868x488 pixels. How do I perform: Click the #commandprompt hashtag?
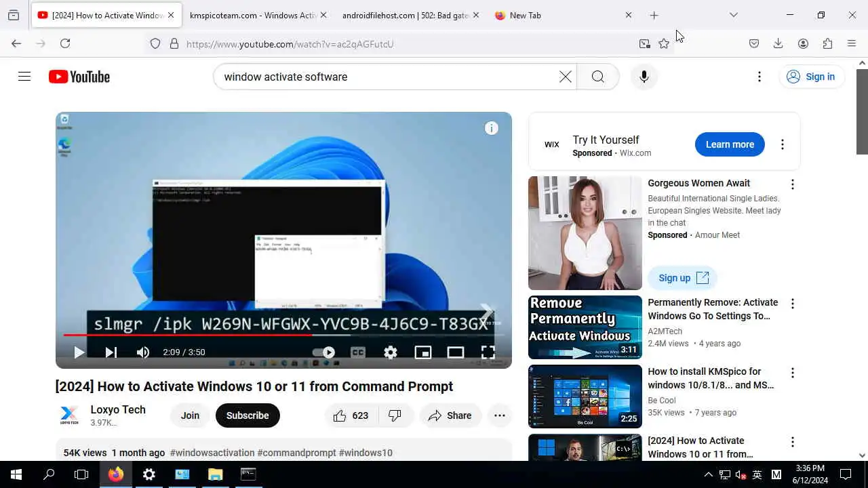tap(296, 453)
